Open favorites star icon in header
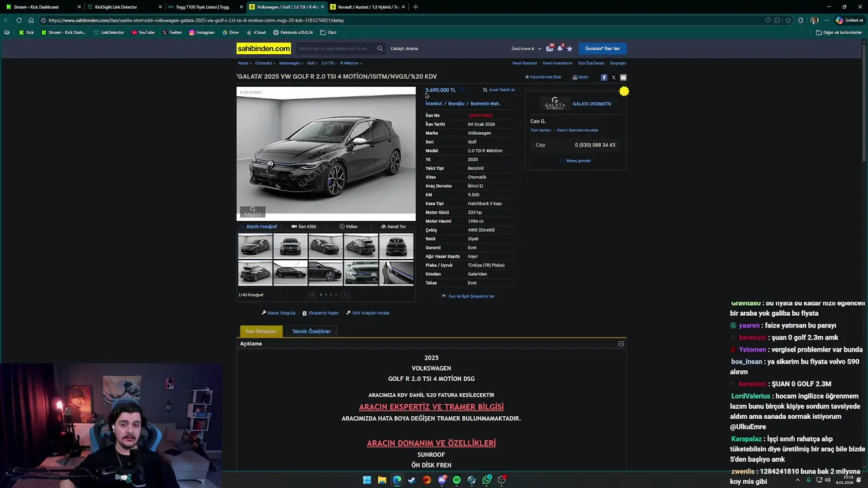Viewport: 868px width, 488px height. click(570, 48)
